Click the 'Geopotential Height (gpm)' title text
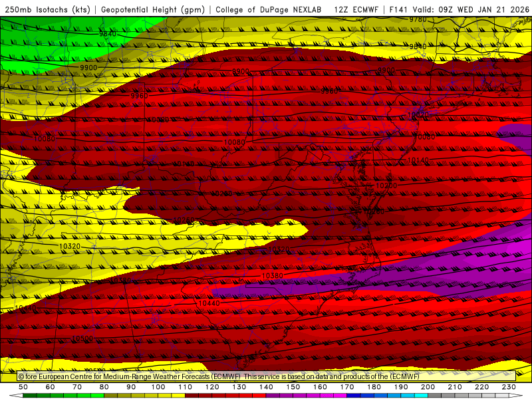 [x=153, y=9]
